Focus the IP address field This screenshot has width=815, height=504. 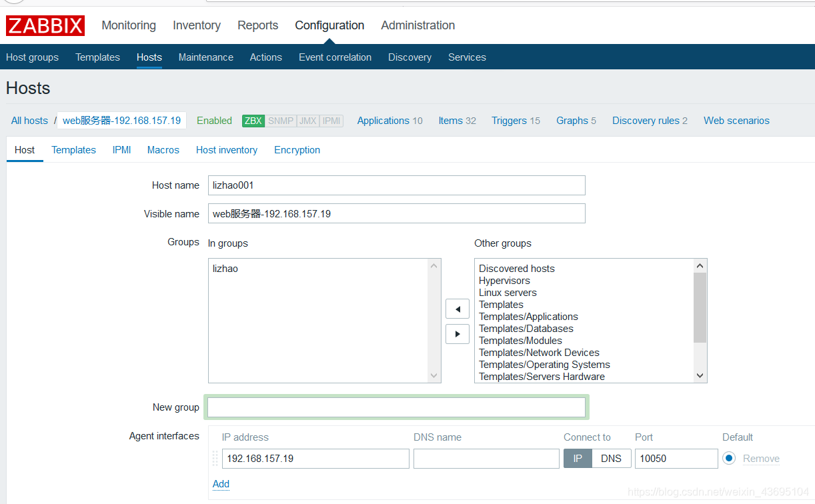coord(315,459)
